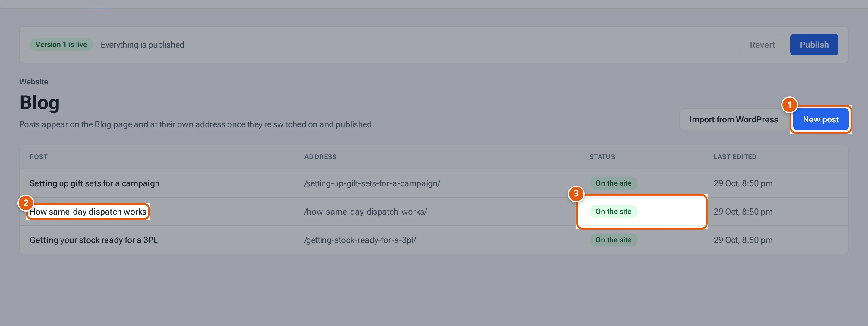Open post 'Setting up gift sets for a campaign'
The image size is (868, 326).
pos(94,183)
